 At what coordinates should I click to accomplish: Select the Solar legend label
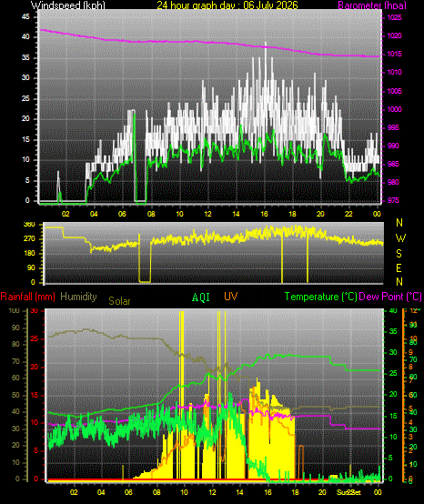[119, 301]
